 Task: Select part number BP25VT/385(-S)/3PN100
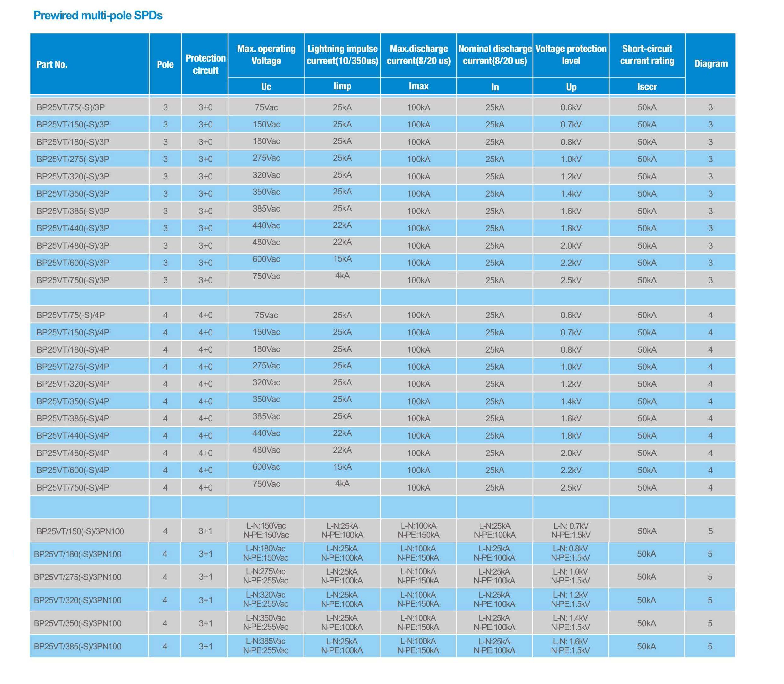pyautogui.click(x=77, y=647)
